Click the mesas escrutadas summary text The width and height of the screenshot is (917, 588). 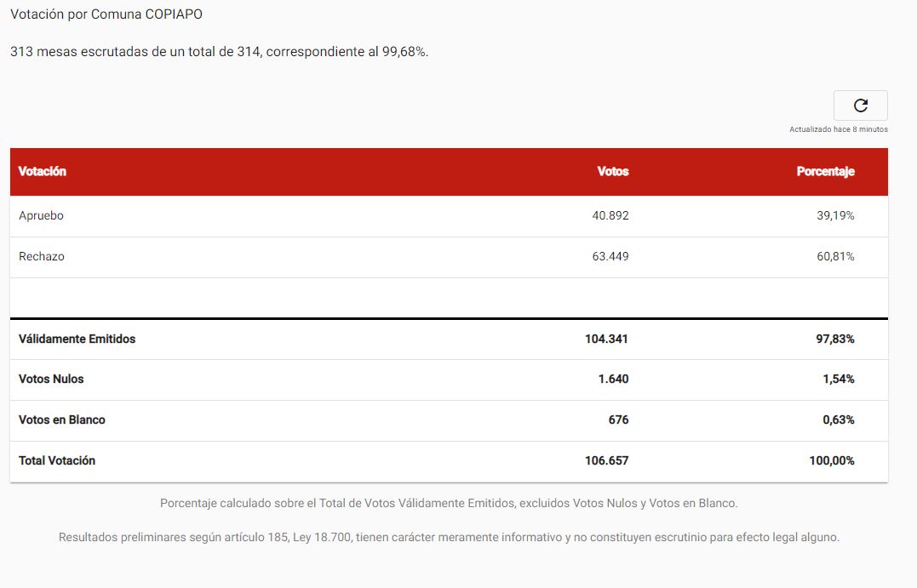tap(220, 51)
